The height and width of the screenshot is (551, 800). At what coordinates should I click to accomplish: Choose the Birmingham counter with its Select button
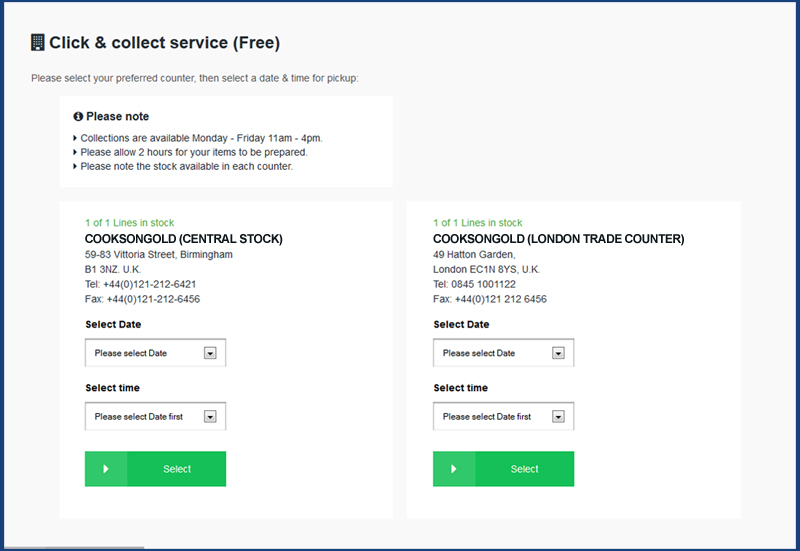[155, 469]
